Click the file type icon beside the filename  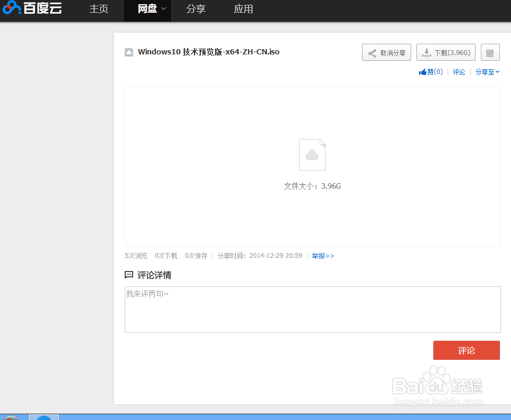click(x=129, y=52)
